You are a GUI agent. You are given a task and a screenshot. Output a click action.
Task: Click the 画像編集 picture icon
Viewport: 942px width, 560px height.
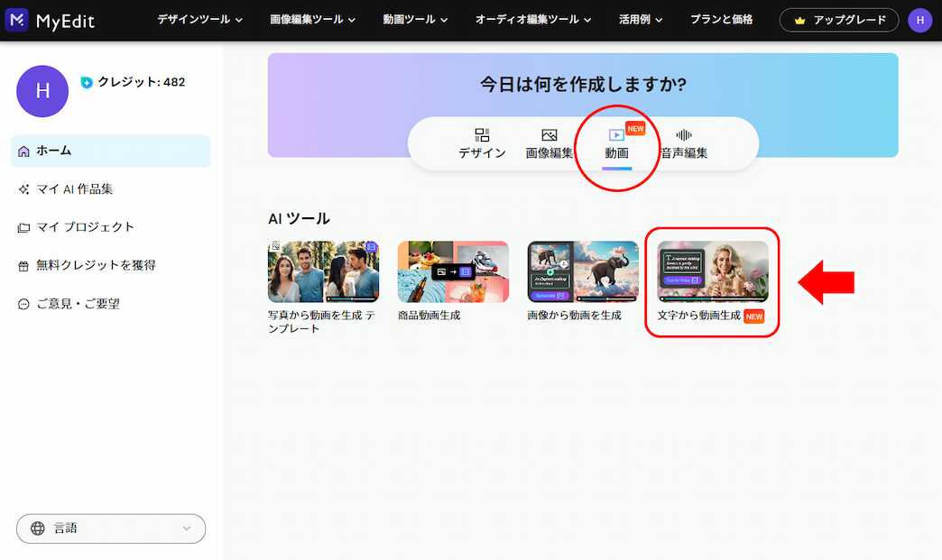[x=549, y=135]
